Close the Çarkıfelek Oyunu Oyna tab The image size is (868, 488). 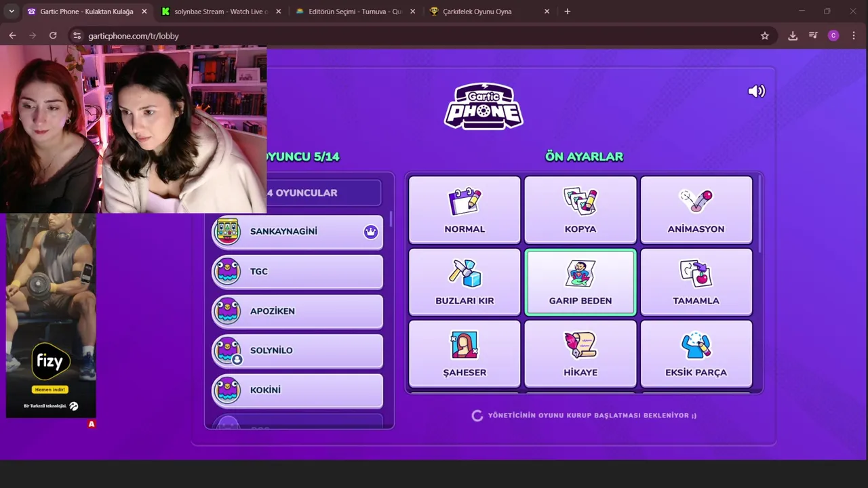pos(547,12)
